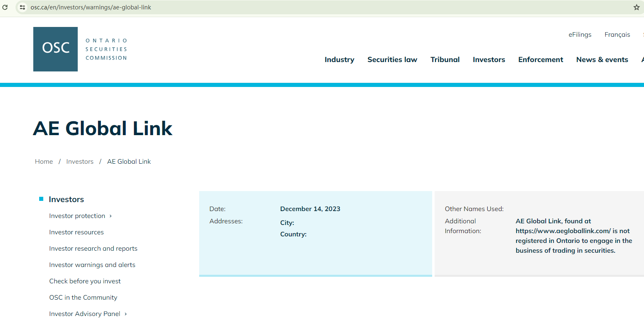Switch the site language to Français
The height and width of the screenshot is (336, 644).
pyautogui.click(x=617, y=35)
